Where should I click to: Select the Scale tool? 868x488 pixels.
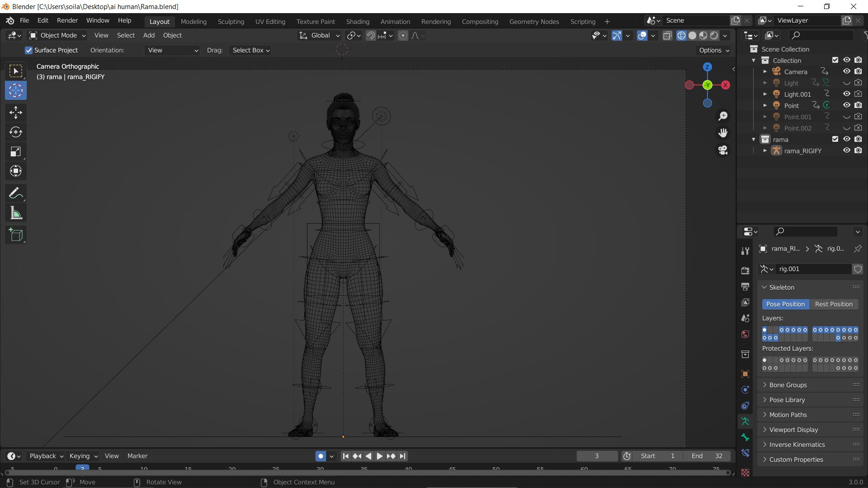[16, 151]
